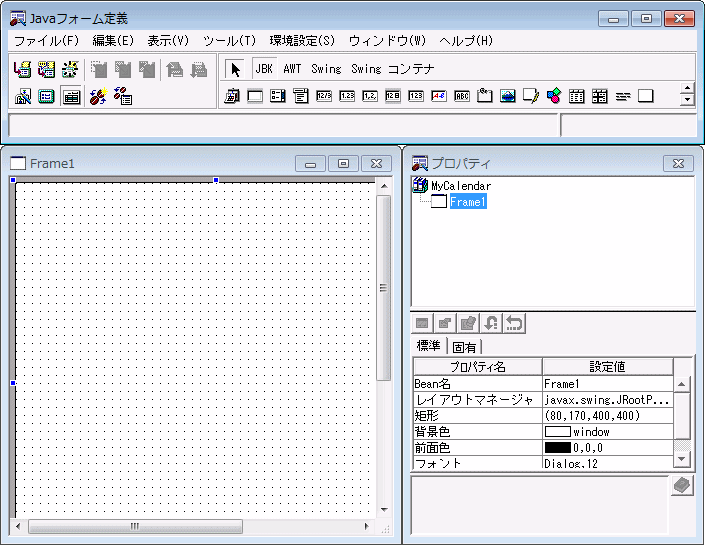Viewport: 705px width, 545px height.
Task: Click the プロパティ名 column header
Action: 477,367
